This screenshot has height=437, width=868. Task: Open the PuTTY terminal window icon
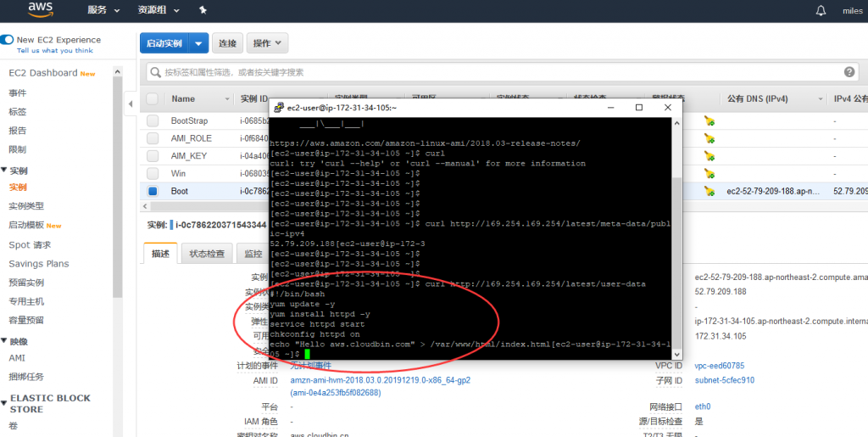279,108
